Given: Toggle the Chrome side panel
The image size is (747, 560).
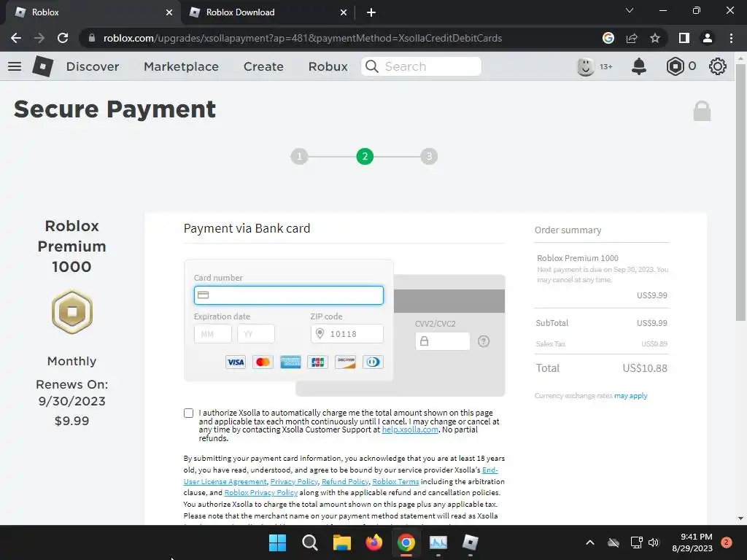Looking at the screenshot, I should tap(684, 38).
